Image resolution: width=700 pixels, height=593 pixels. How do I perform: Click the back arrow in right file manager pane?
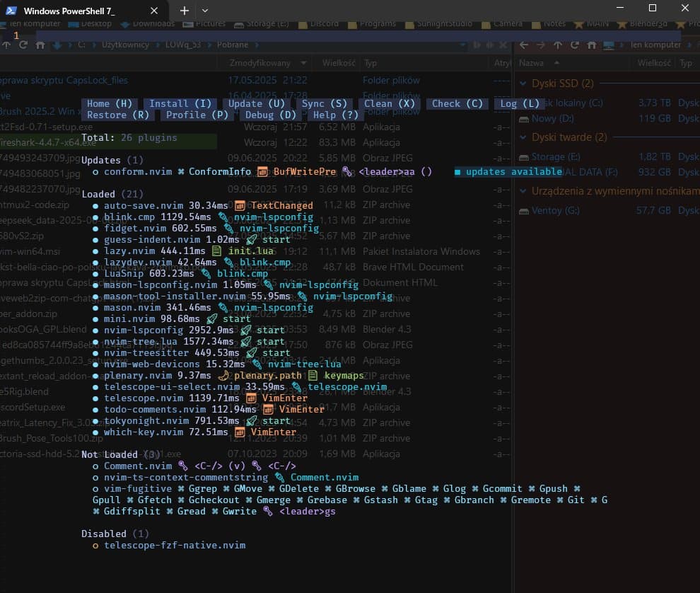click(x=524, y=45)
